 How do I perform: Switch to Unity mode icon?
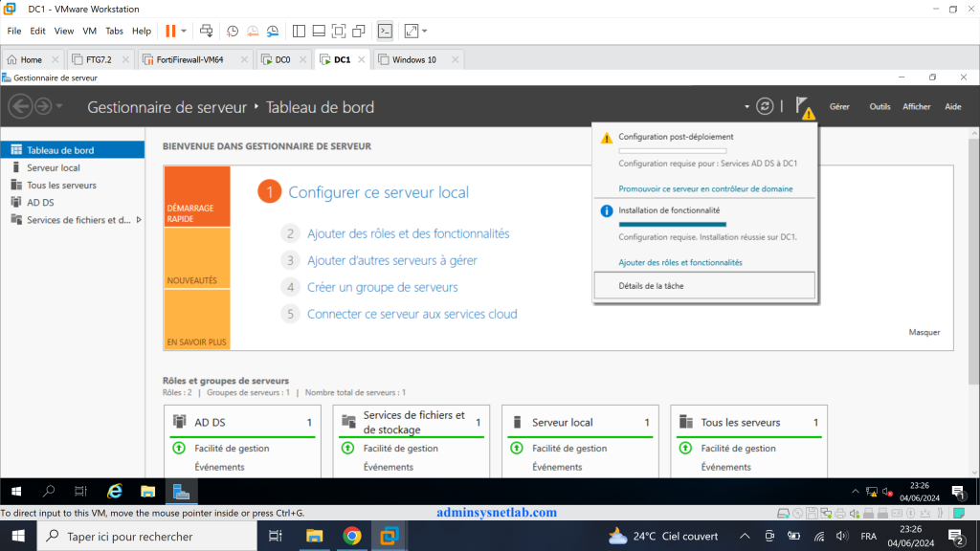pyautogui.click(x=359, y=31)
